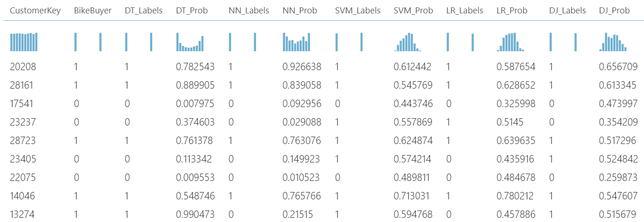Select DJ_Prob value 0.524842
Screen dimensions: 644x222
click(618, 159)
